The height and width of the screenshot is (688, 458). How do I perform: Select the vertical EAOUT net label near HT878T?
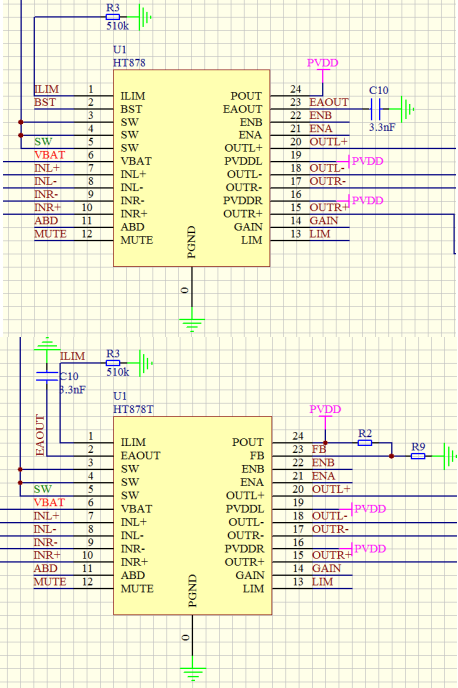tap(40, 435)
